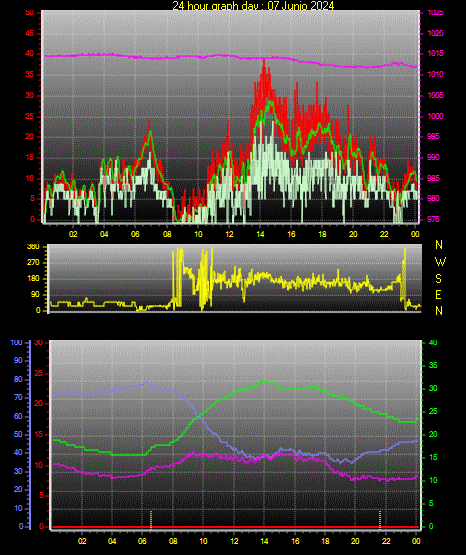This screenshot has width=466, height=555.
Task: Click the red rainfall baseline on bottom graph
Action: (x=236, y=527)
